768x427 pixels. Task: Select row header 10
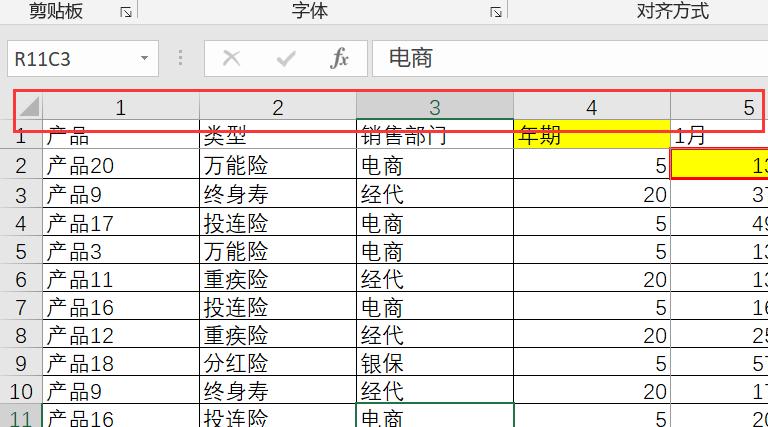[21, 390]
